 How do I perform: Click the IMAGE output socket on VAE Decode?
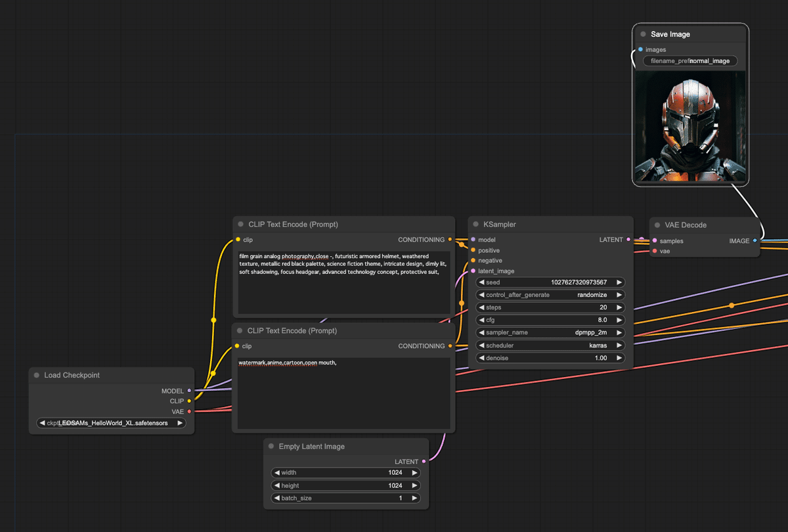(755, 240)
